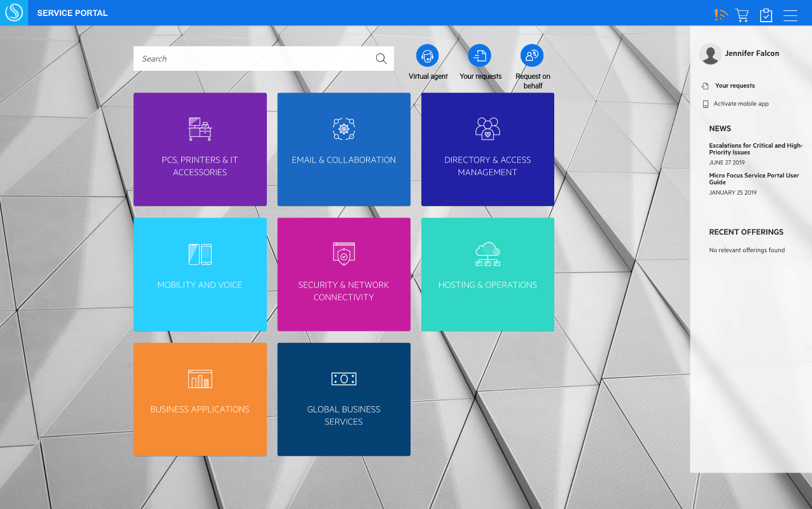Open the Service Portal home logo
The height and width of the screenshot is (509, 812).
click(13, 13)
